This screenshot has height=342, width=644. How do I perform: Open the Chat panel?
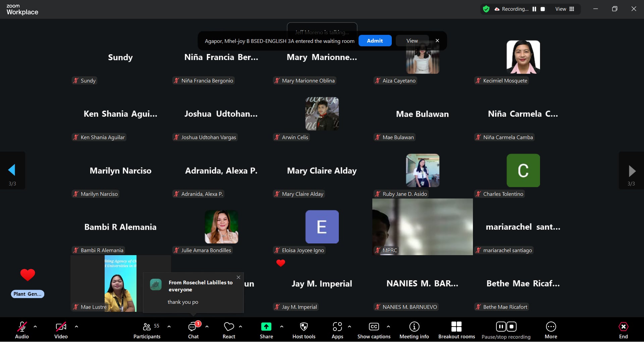[x=193, y=330]
